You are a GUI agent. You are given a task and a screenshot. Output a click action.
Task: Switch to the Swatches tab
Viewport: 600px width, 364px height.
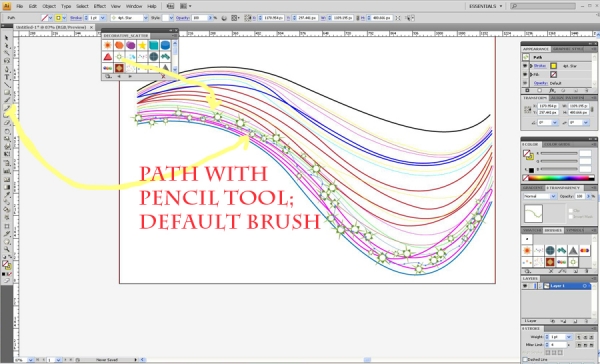pyautogui.click(x=532, y=230)
